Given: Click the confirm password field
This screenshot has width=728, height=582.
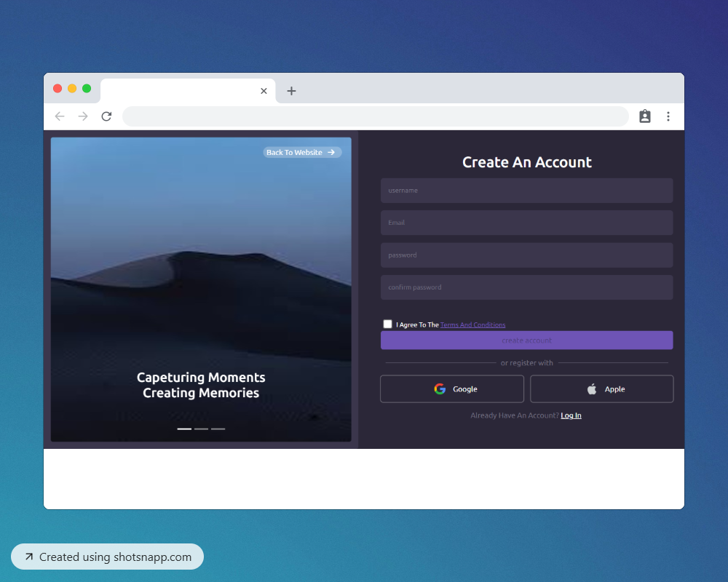Looking at the screenshot, I should (526, 287).
